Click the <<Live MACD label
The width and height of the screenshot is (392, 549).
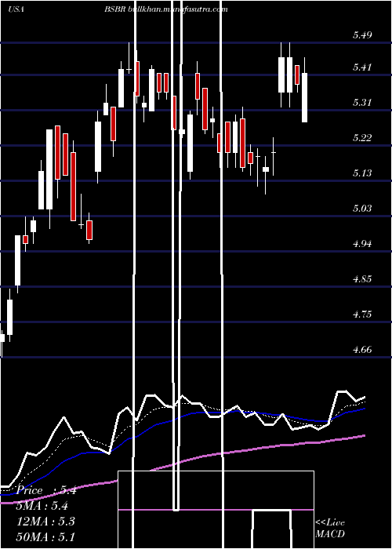330,529
